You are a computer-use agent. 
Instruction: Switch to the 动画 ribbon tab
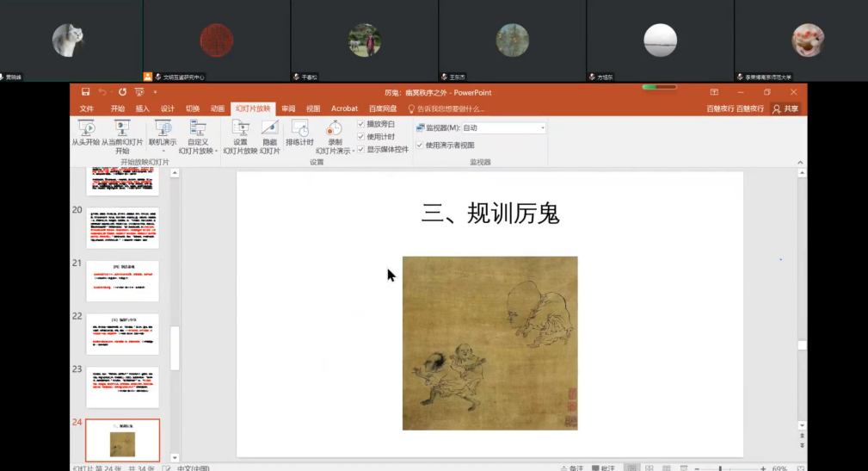tap(218, 108)
